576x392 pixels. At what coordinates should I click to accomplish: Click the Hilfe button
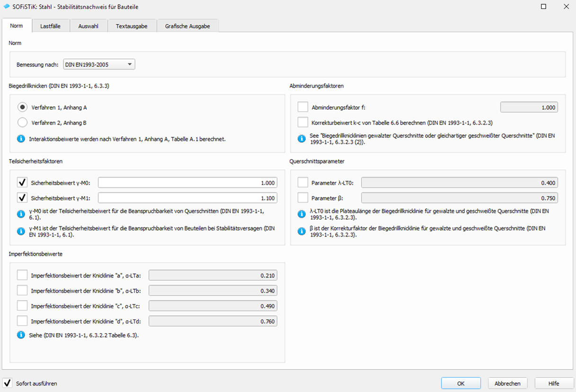tap(554, 383)
